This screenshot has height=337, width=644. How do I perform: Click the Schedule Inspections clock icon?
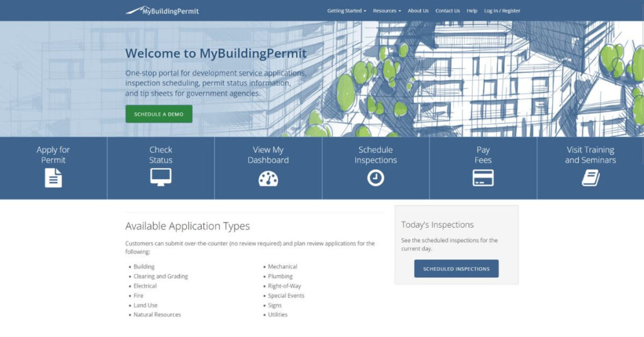375,178
